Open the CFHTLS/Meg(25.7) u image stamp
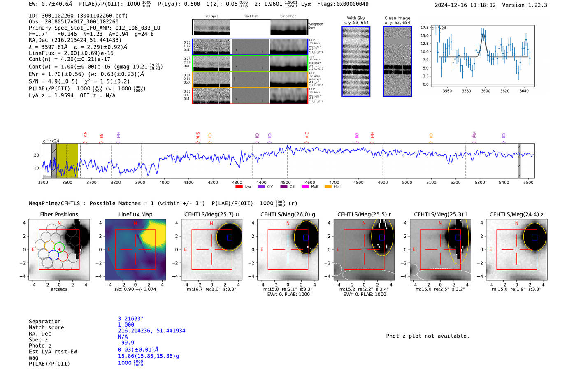Screen dimensions: 576x392 211,249
